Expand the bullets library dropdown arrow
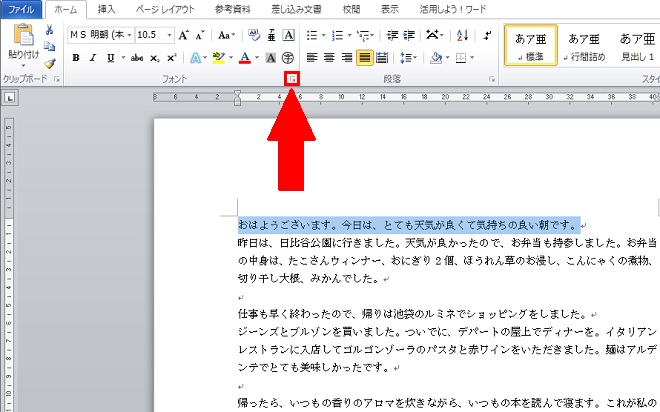 point(324,35)
